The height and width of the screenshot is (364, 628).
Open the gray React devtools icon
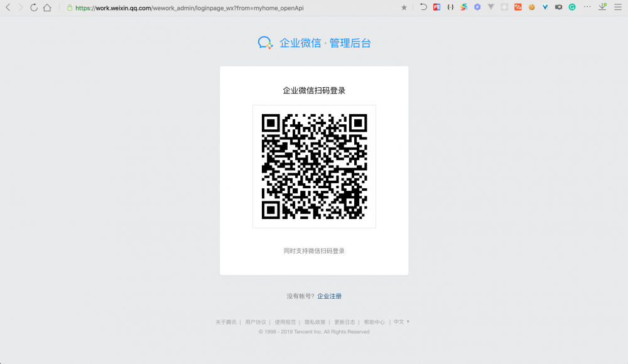tap(504, 7)
